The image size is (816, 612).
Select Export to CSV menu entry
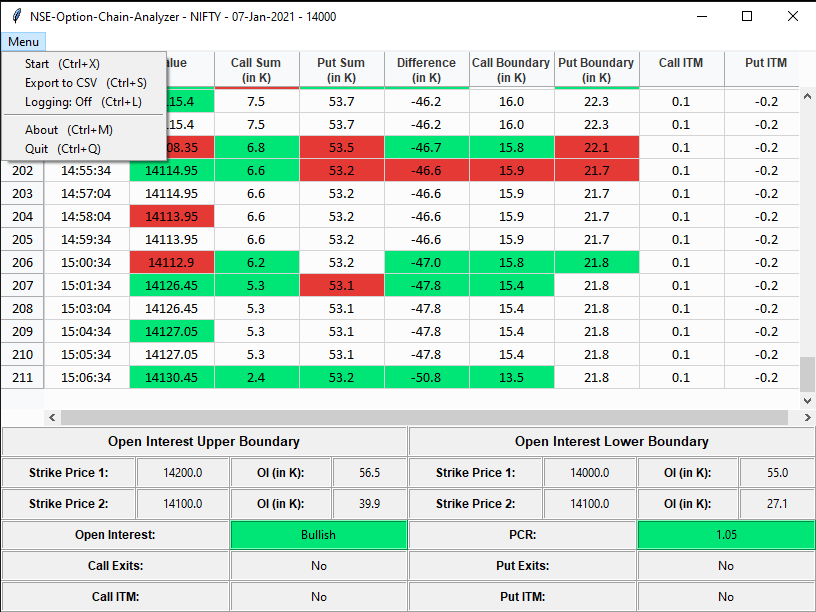(83, 83)
